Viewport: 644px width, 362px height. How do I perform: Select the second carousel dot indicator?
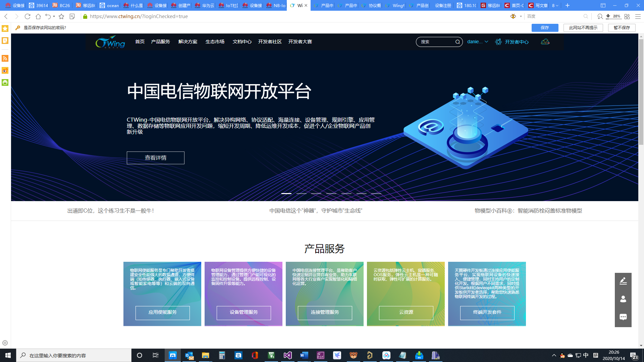(x=301, y=193)
